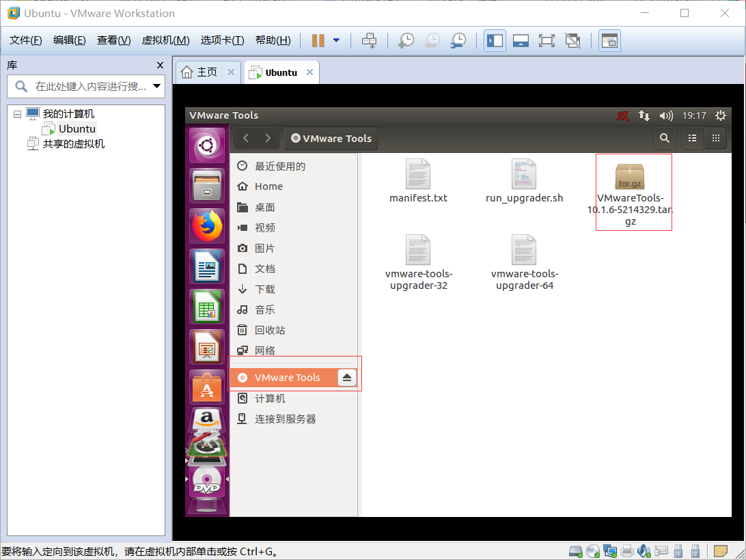Open 音乐 in the sidebar
The width and height of the screenshot is (746, 560).
[x=293, y=310]
